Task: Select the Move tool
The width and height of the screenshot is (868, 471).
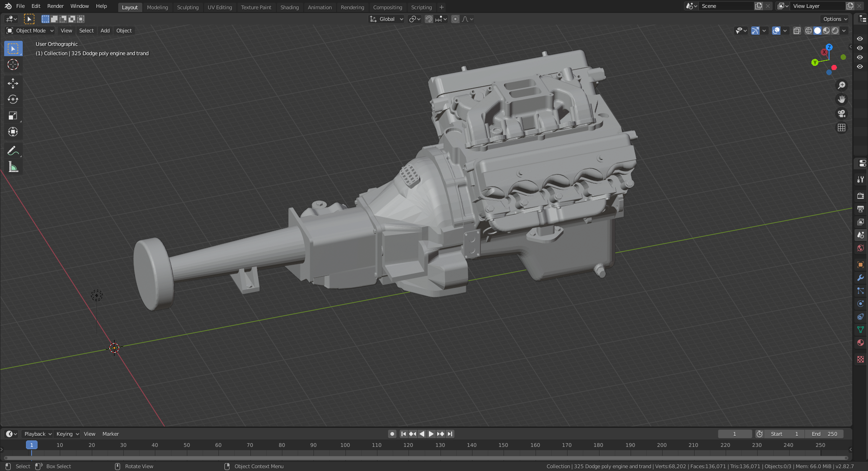Action: click(13, 83)
